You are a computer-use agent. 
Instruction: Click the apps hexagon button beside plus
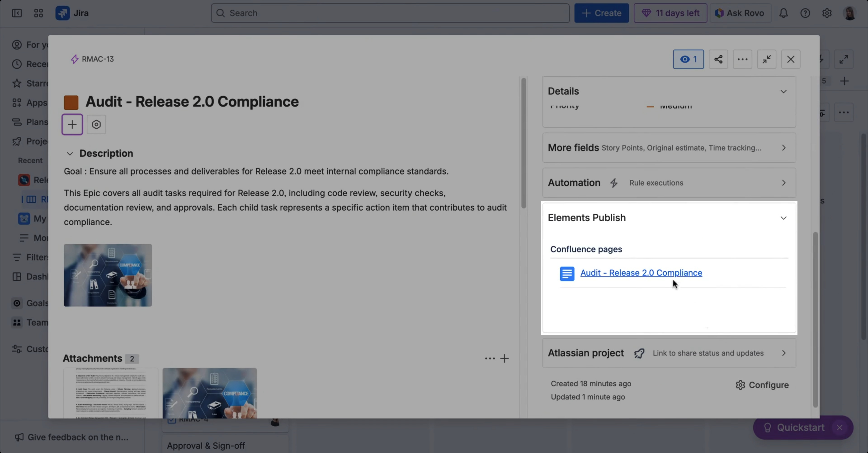pyautogui.click(x=96, y=124)
